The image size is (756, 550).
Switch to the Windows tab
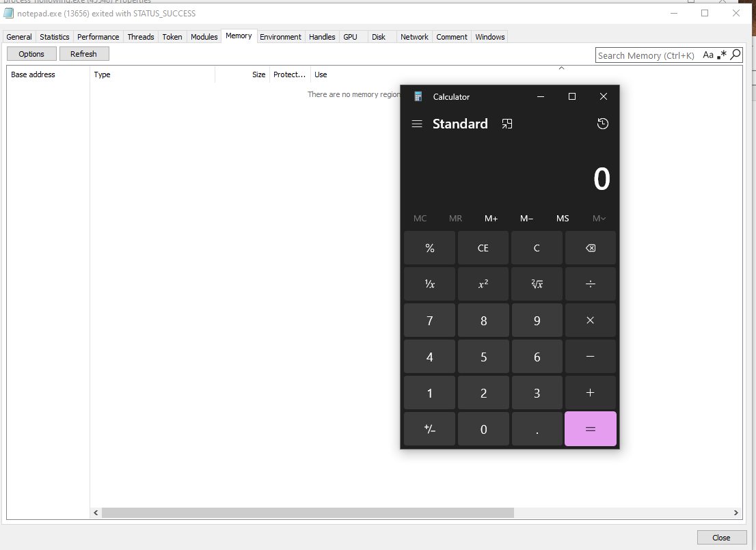[x=490, y=37]
